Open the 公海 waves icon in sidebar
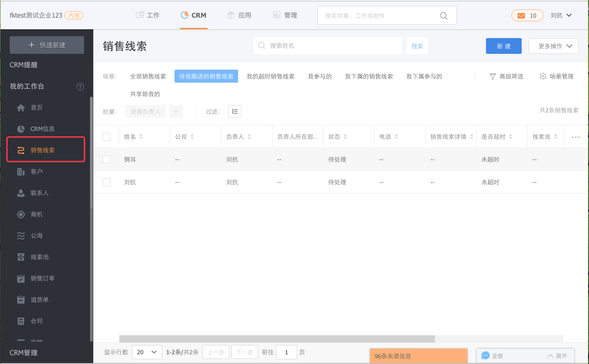 click(21, 236)
